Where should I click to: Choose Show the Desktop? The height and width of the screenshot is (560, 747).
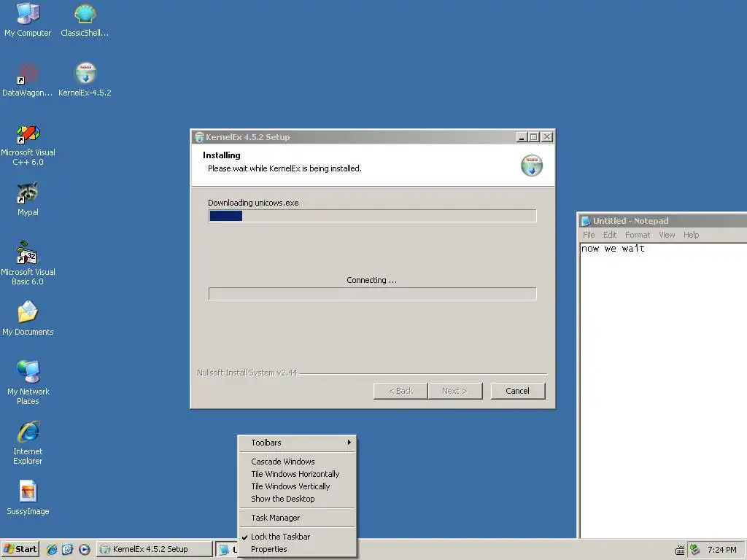pyautogui.click(x=298, y=499)
